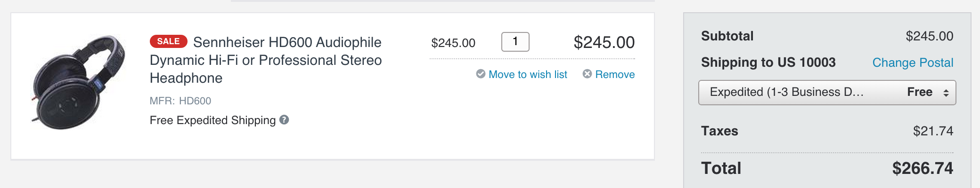Open the Sennheiser HD600 headphone thumbnail
The width and height of the screenshot is (980, 188).
(79, 82)
